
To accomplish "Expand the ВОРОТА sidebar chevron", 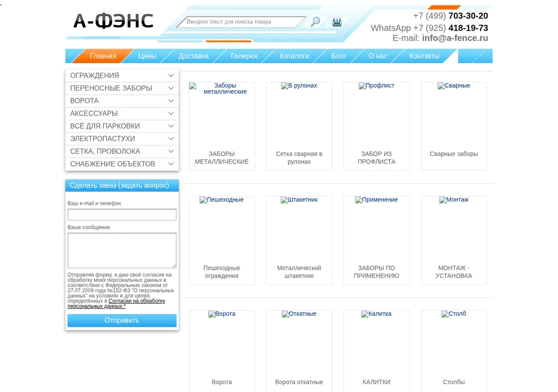I will [x=171, y=101].
